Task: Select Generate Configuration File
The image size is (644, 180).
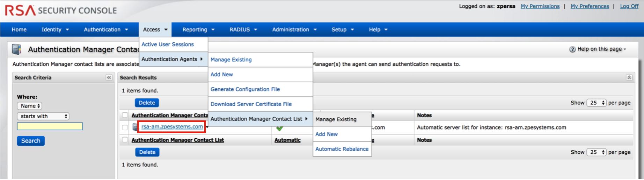Action: pyautogui.click(x=260, y=89)
